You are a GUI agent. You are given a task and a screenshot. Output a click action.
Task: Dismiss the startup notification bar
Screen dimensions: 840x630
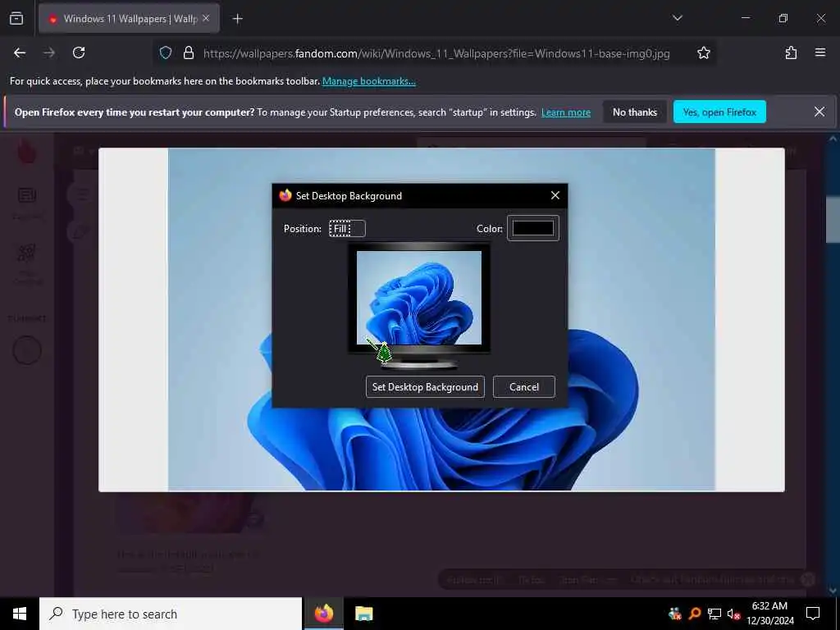pyautogui.click(x=819, y=112)
